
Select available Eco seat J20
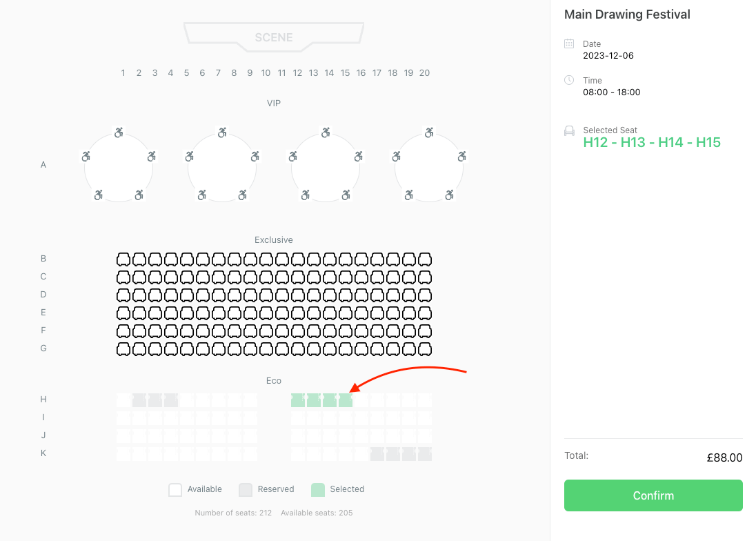coord(425,436)
